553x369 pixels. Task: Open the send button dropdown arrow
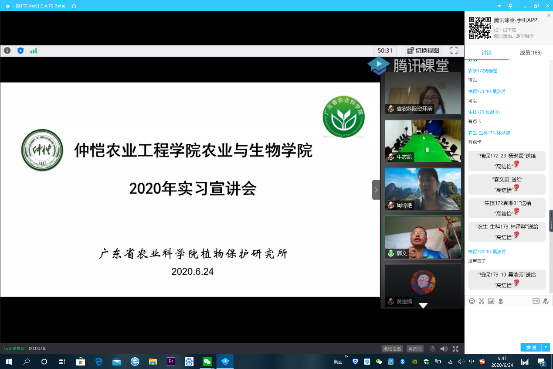tap(546, 347)
